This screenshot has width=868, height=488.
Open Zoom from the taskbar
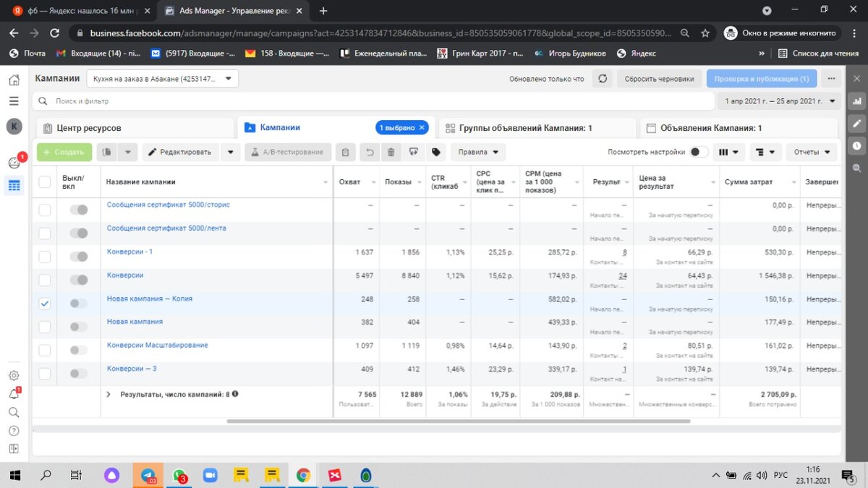tap(210, 475)
